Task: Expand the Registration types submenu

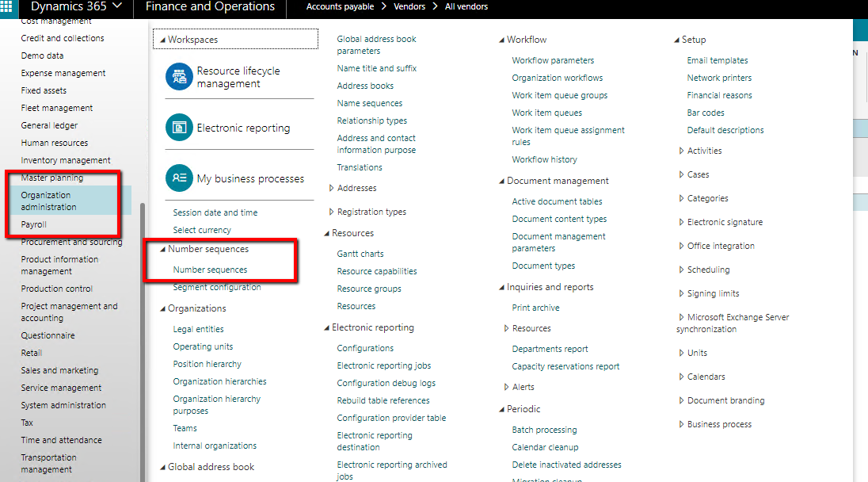Action: click(x=331, y=212)
